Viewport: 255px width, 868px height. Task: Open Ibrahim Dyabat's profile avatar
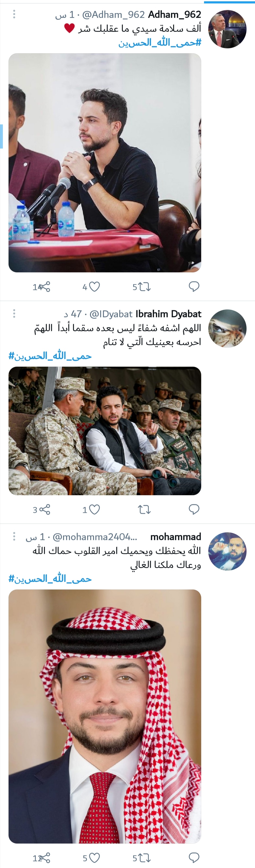pos(227,328)
